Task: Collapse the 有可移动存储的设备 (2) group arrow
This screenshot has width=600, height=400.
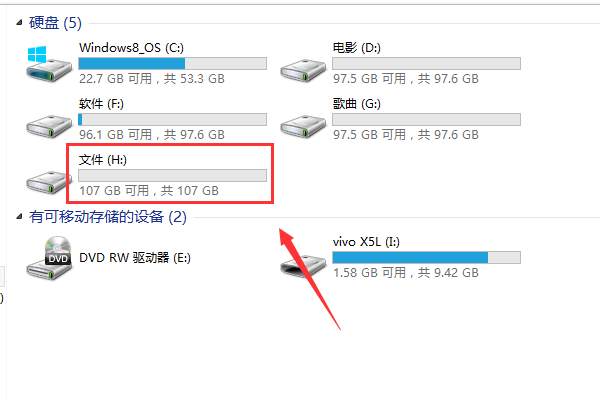Action: coord(20,217)
